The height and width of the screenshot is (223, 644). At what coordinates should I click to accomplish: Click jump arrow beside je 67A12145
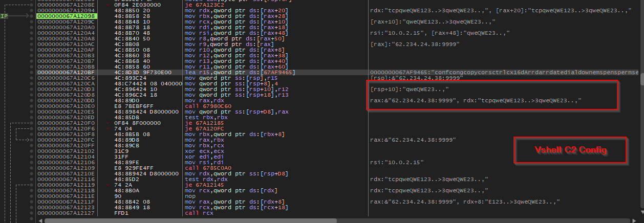[x=108, y=185]
